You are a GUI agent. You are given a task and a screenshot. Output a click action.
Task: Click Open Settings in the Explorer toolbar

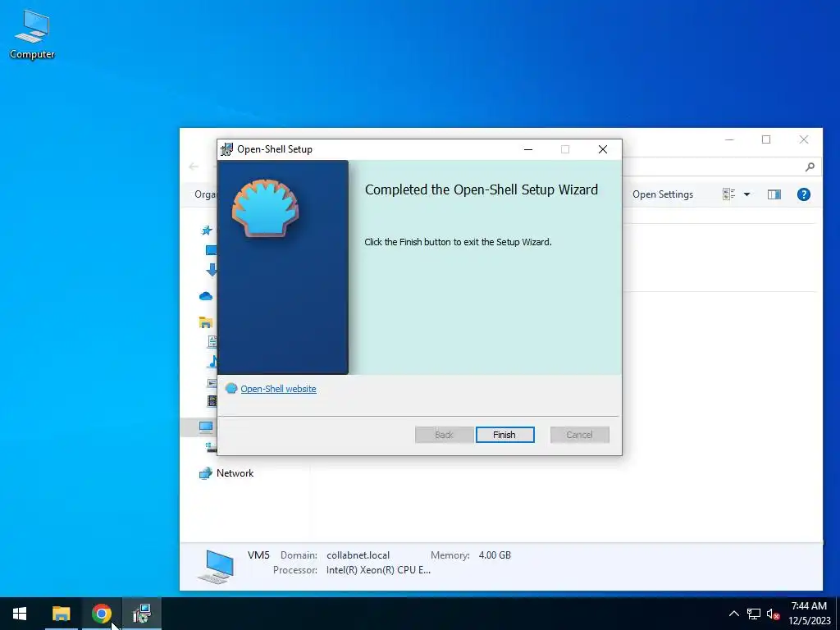click(x=663, y=194)
